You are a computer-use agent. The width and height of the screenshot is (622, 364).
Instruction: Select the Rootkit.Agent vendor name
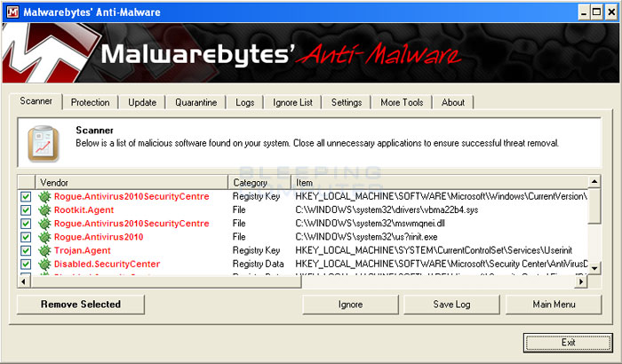pos(84,210)
